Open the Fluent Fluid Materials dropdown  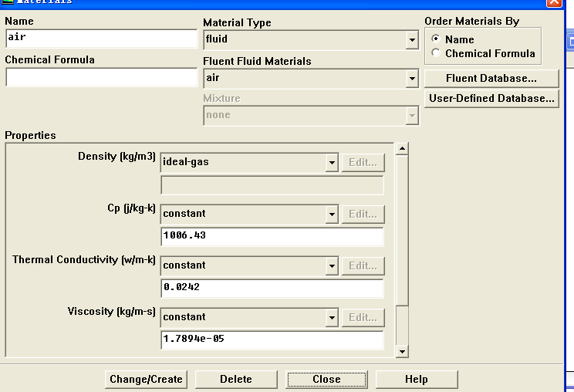[x=412, y=79]
